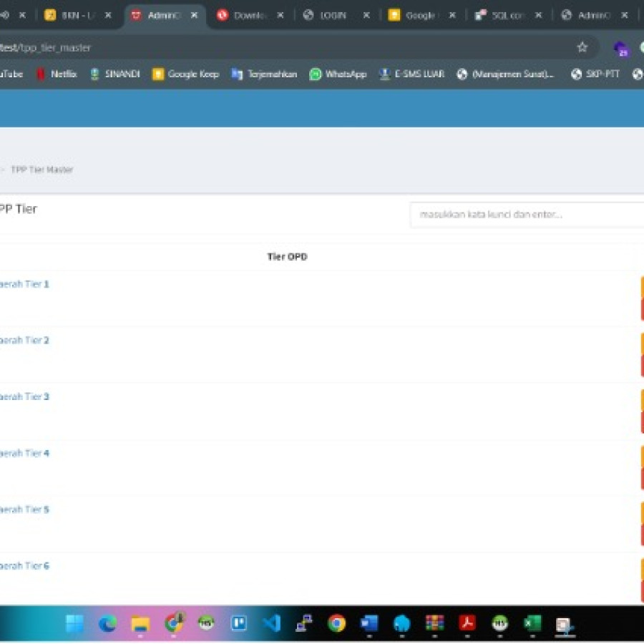Switch to the LOGIN browser tab

[x=332, y=15]
